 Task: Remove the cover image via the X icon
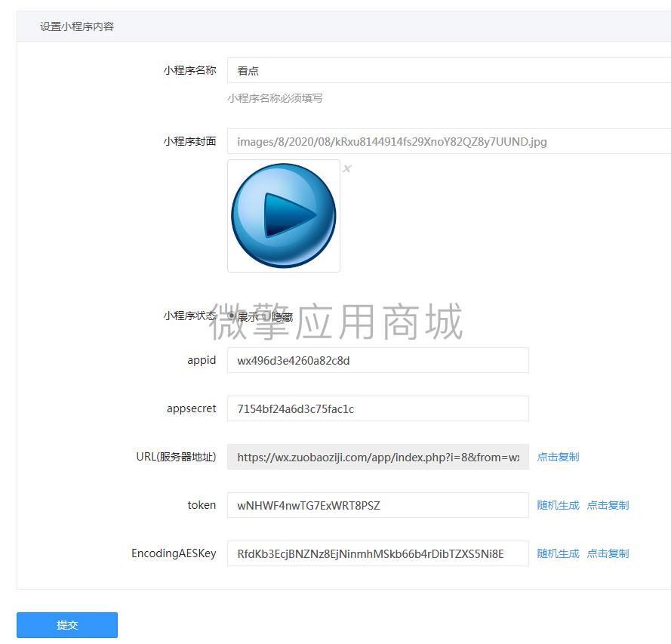click(x=346, y=168)
